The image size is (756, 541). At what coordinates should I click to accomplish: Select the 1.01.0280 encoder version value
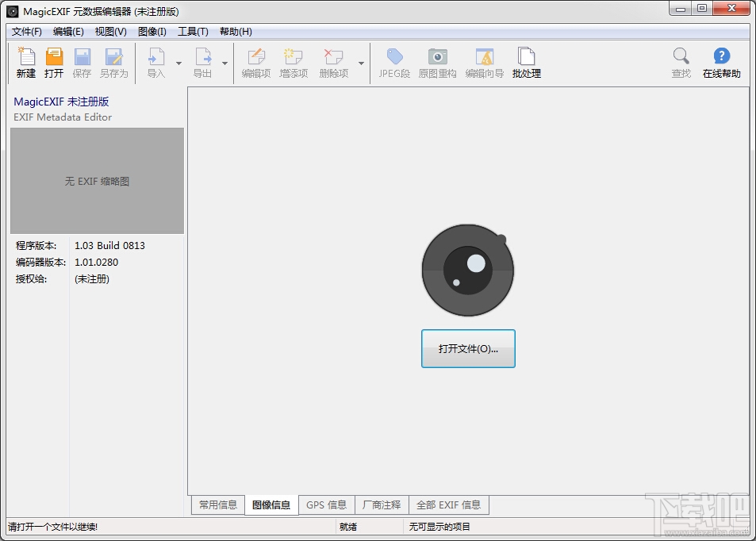click(96, 263)
